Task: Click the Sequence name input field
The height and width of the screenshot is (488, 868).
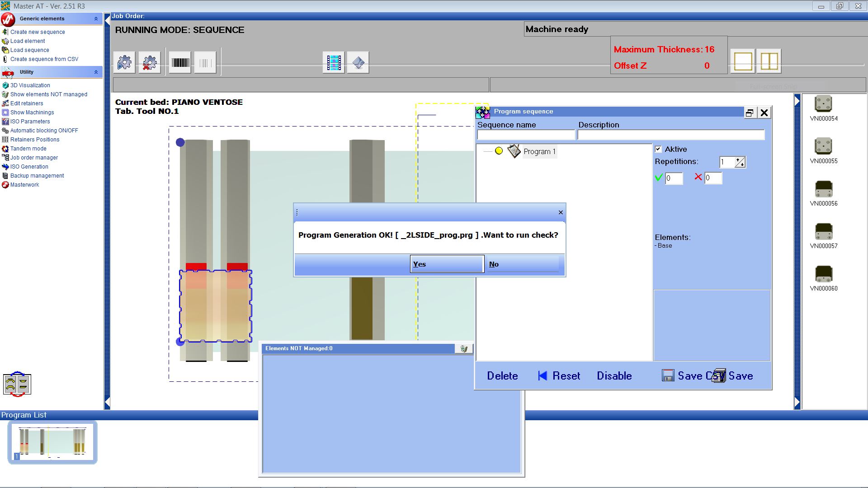Action: 526,135
